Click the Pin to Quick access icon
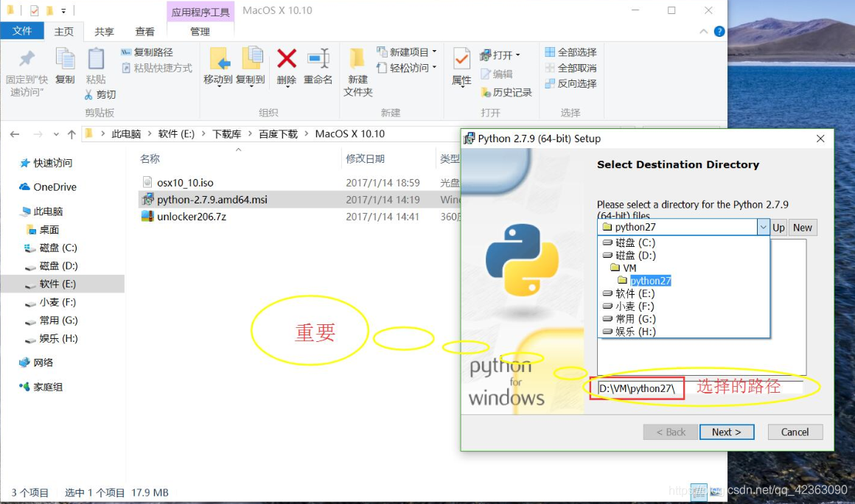 (27, 59)
